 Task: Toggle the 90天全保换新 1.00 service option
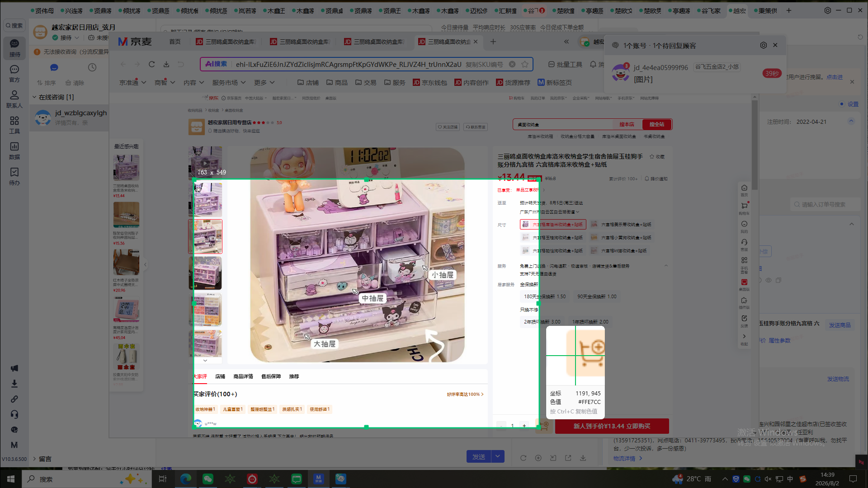(x=597, y=297)
